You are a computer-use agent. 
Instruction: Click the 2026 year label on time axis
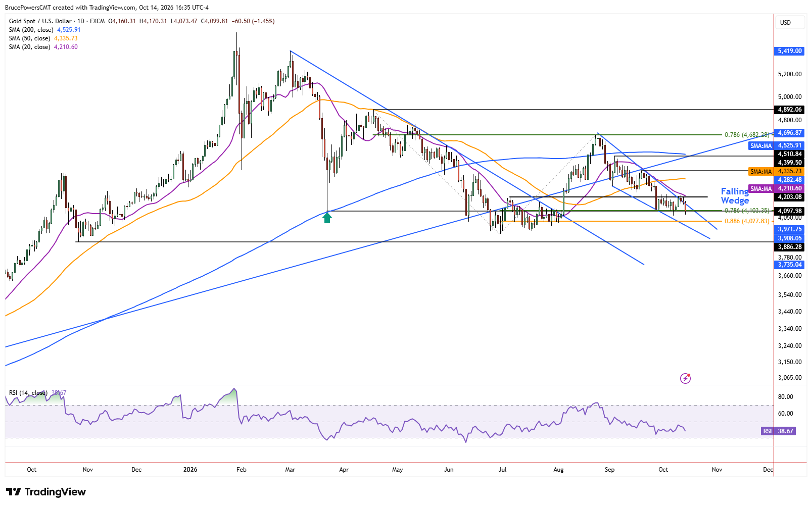[x=190, y=470]
